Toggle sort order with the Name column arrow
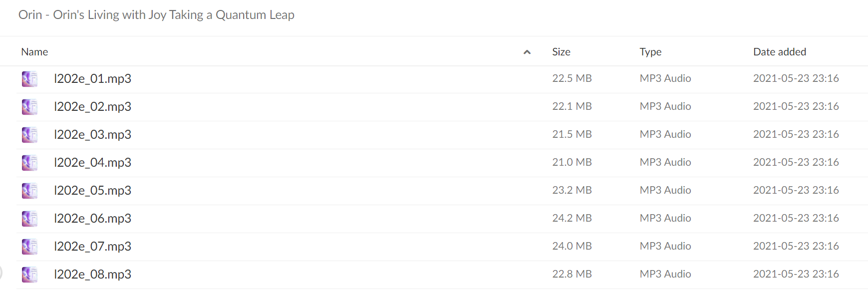 [527, 52]
